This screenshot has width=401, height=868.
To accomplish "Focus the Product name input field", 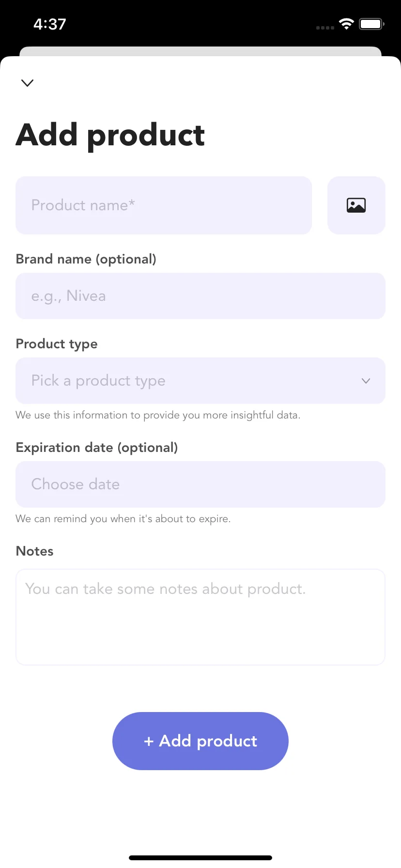I will tap(164, 205).
